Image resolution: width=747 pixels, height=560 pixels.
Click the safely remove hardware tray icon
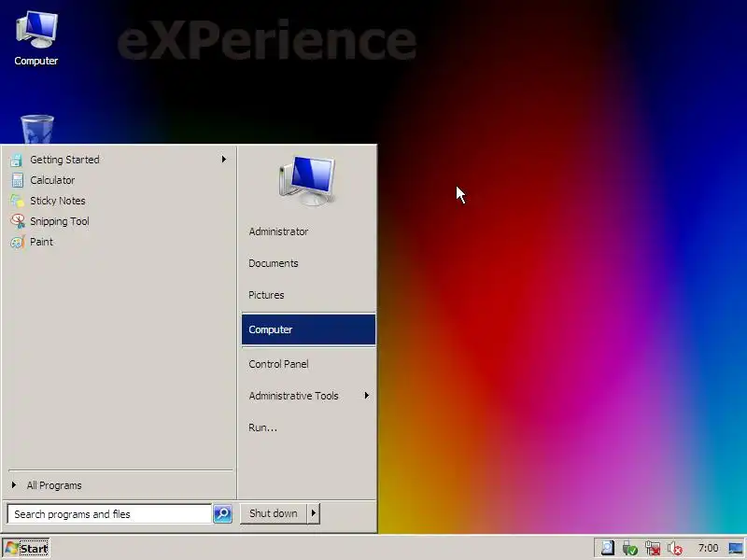point(629,548)
